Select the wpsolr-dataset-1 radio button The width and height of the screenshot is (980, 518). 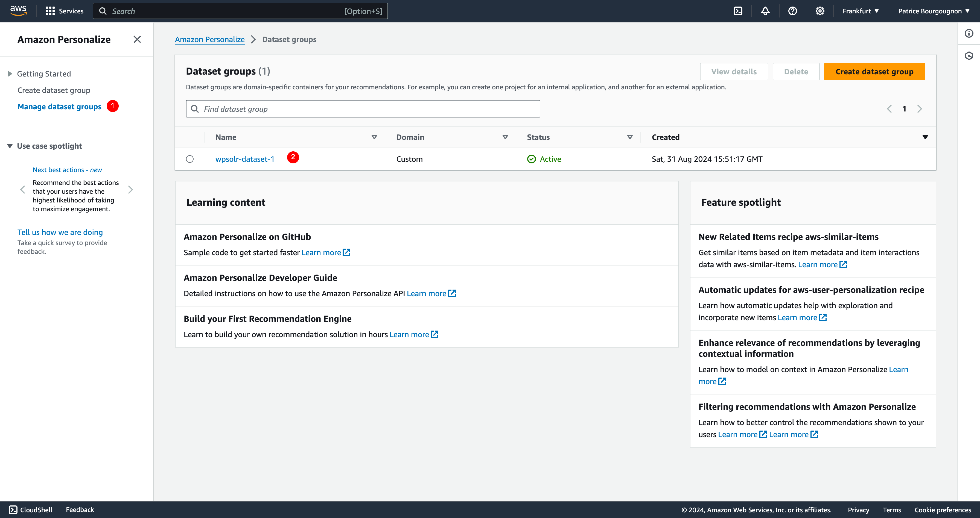pos(190,159)
